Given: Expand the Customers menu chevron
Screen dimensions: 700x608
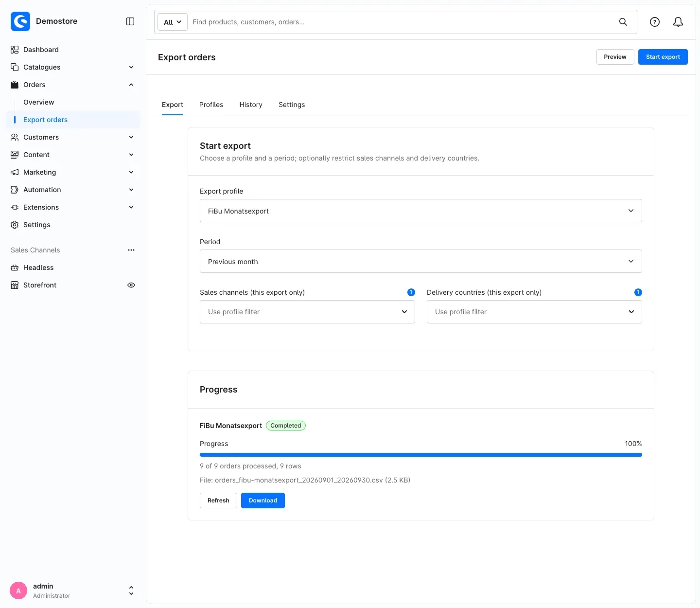Looking at the screenshot, I should click(131, 137).
